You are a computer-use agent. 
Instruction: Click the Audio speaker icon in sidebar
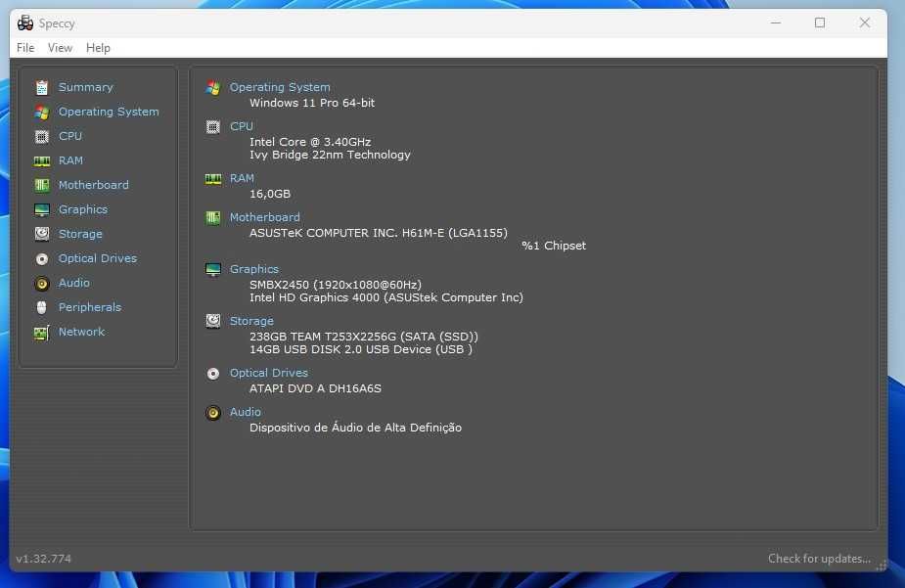pyautogui.click(x=41, y=284)
